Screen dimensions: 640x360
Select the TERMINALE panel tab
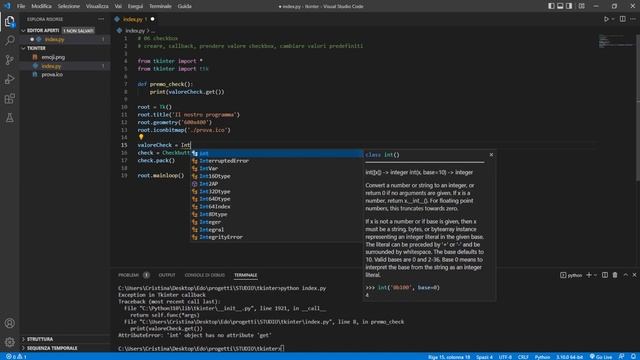(246, 275)
